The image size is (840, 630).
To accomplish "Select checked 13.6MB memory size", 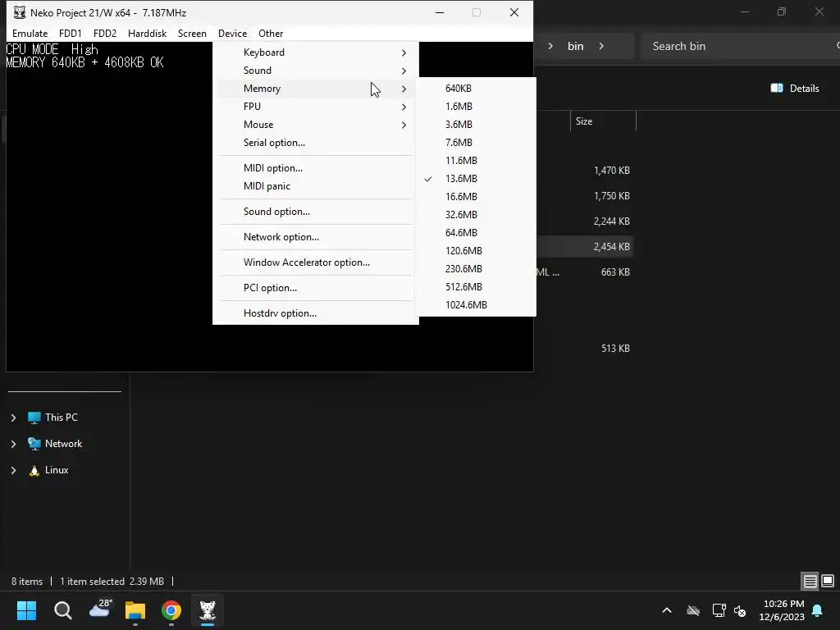I will tap(476, 178).
